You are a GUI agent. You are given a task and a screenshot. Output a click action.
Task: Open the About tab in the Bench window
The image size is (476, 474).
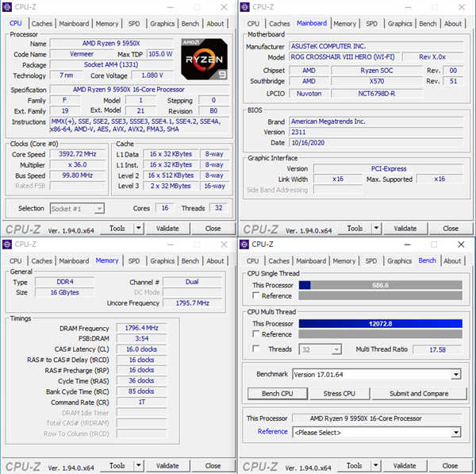pyautogui.click(x=452, y=261)
